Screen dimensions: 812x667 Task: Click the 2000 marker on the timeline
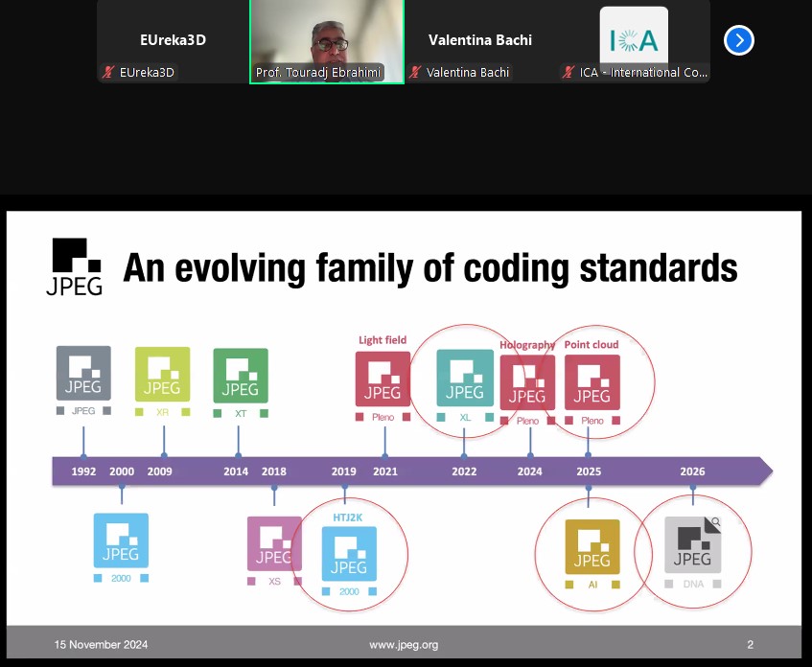point(122,471)
